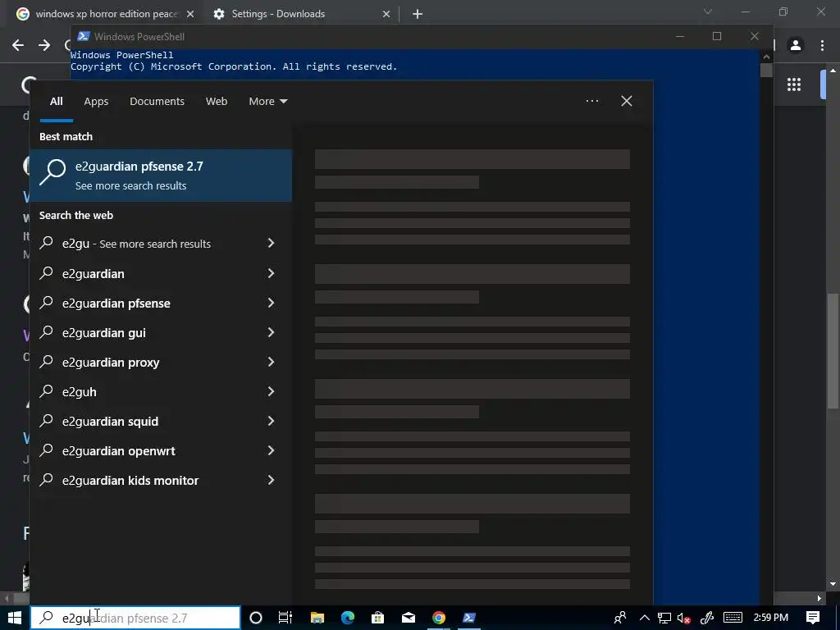Image resolution: width=840 pixels, height=630 pixels.
Task: Go back in Chrome
Action: [x=18, y=45]
